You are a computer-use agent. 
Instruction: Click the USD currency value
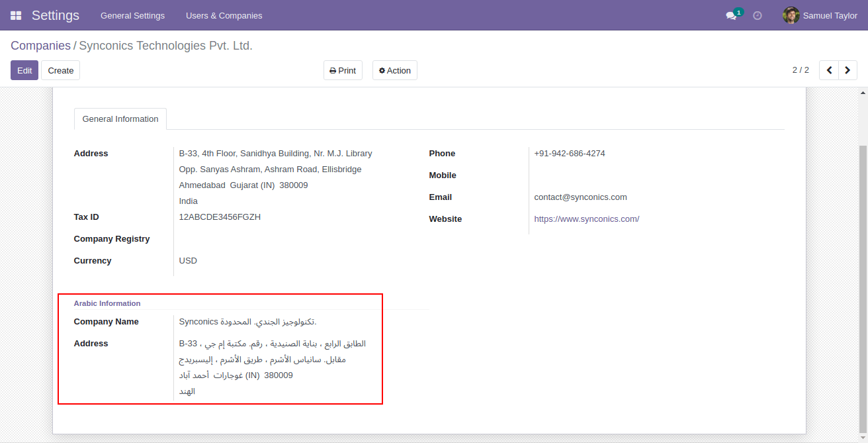click(x=188, y=261)
